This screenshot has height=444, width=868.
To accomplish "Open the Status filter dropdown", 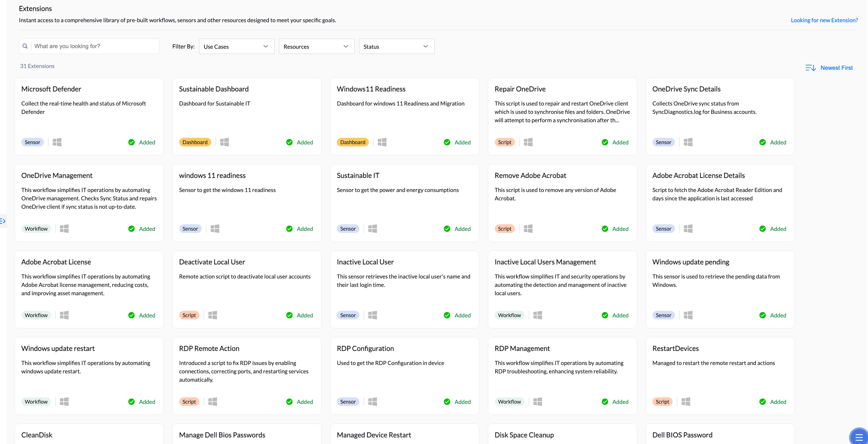I will (x=396, y=46).
